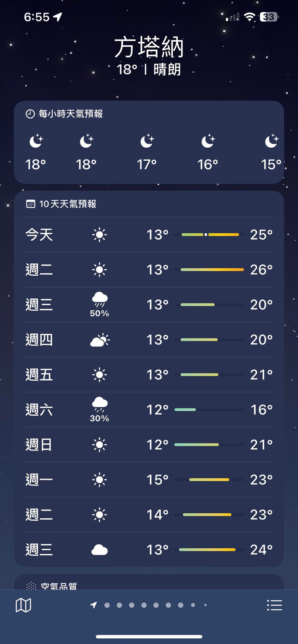The width and height of the screenshot is (298, 644).
Task: Tap the partly cloudy icon for 週四
Action: point(100,340)
